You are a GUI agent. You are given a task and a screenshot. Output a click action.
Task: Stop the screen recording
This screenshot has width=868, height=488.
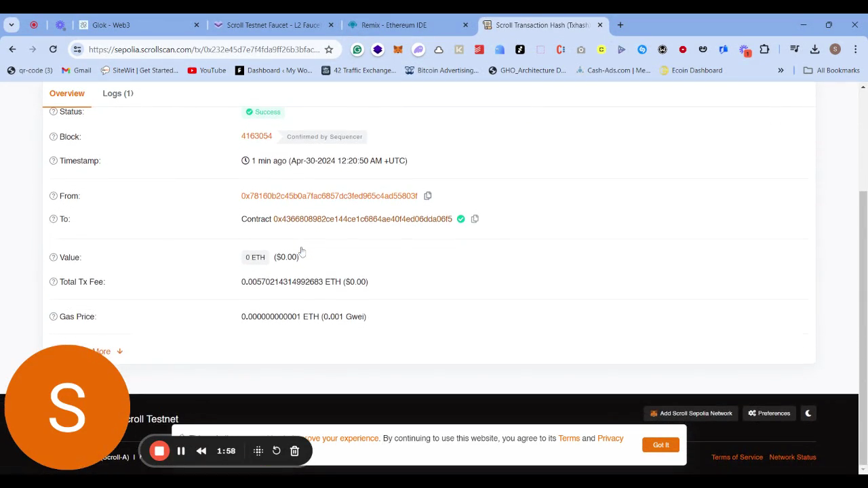(159, 451)
